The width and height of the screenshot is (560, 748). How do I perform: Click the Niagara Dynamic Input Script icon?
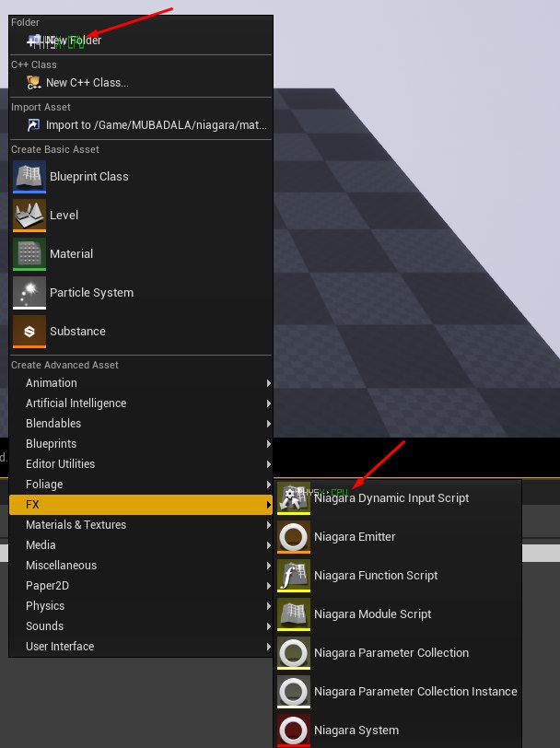click(294, 498)
